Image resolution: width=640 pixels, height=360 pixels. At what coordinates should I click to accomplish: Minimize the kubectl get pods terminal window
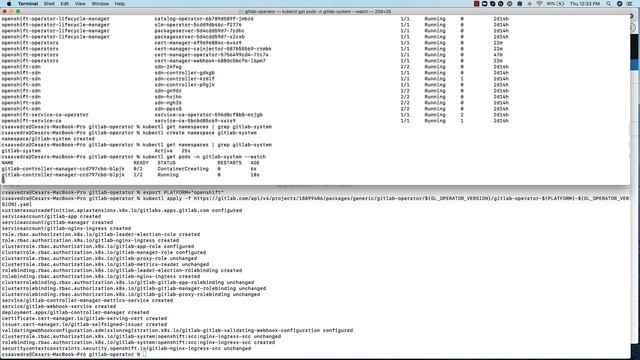11,11
